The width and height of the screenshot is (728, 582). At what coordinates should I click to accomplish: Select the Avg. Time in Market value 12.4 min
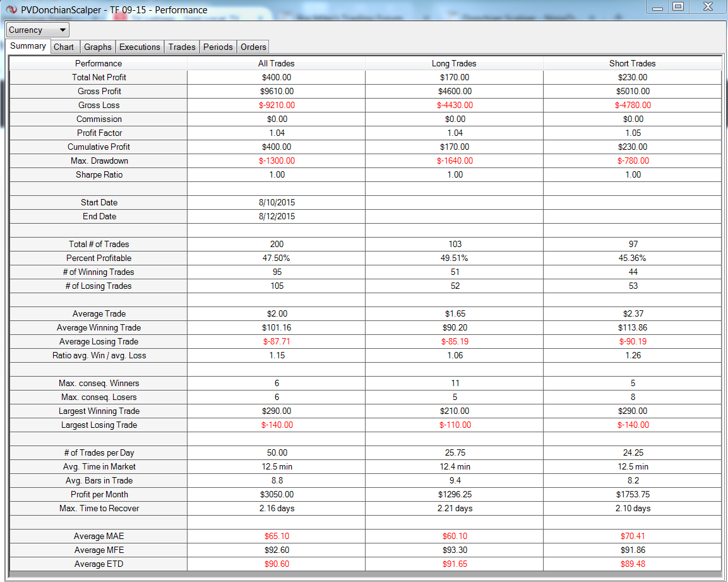point(455,467)
